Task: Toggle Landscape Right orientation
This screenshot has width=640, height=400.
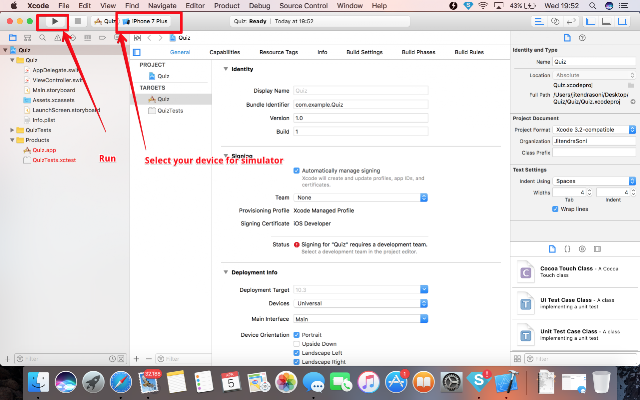Action: point(297,362)
